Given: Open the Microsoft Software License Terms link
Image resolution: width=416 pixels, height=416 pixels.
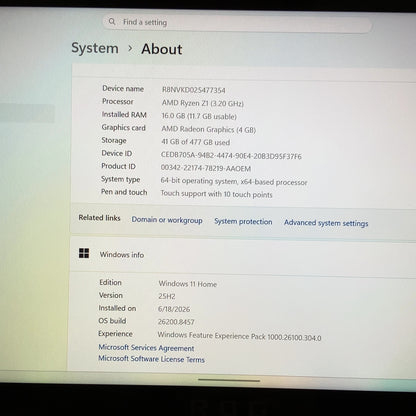Looking at the screenshot, I should (151, 359).
